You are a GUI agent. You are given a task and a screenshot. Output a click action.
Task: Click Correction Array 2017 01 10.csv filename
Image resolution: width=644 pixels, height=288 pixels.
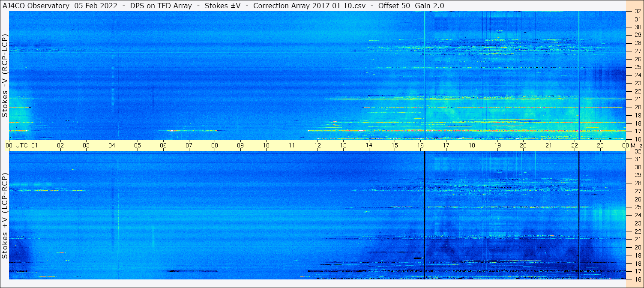309,6
